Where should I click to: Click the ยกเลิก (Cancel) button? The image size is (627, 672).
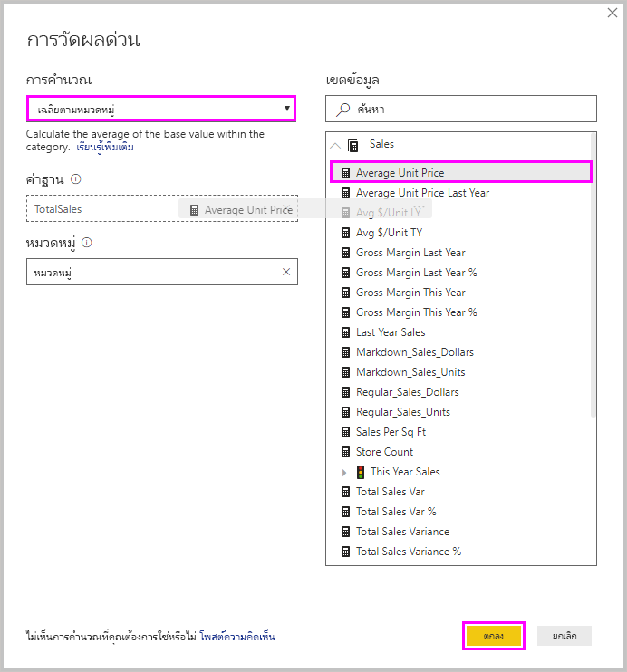564,636
